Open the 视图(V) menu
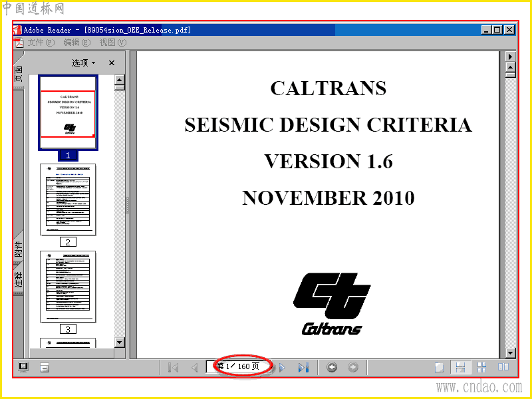Viewport: 532px width, 399px height. click(112, 43)
